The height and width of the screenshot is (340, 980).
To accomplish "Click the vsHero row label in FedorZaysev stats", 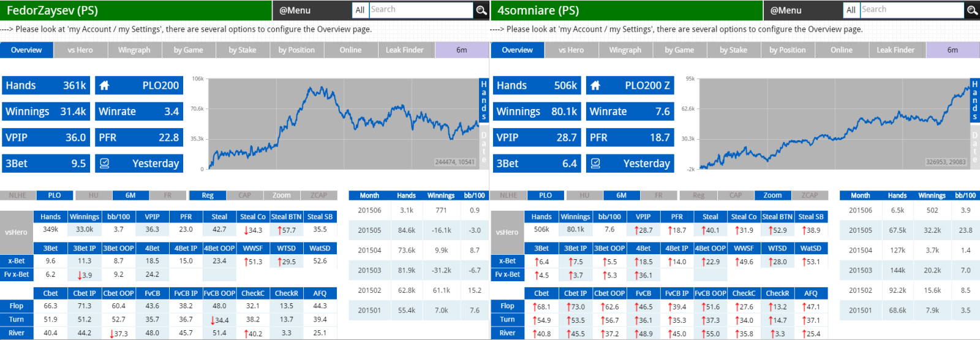I will 16,232.
